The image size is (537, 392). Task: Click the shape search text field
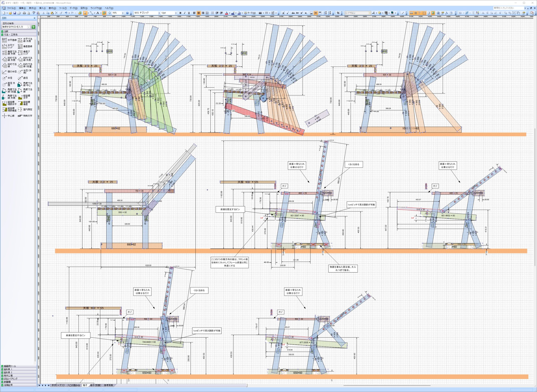click(x=15, y=27)
